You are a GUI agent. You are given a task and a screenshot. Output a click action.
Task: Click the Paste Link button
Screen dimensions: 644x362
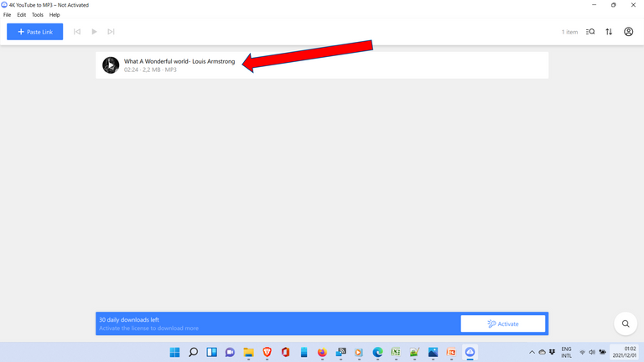[35, 32]
